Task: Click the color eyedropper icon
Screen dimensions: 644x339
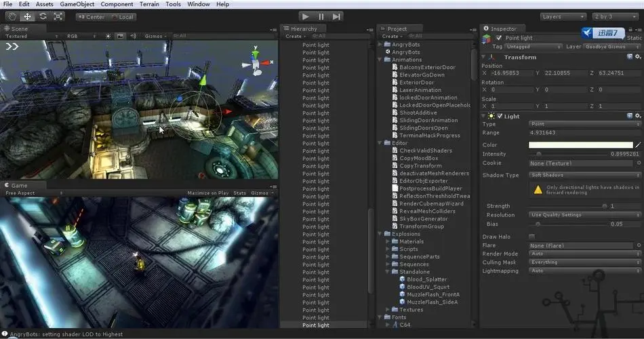Action: point(638,144)
